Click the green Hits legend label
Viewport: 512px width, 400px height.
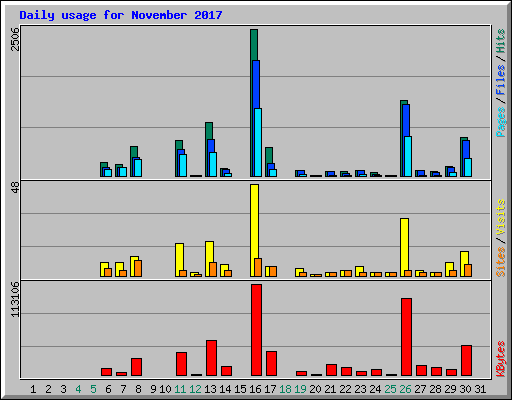(x=501, y=41)
